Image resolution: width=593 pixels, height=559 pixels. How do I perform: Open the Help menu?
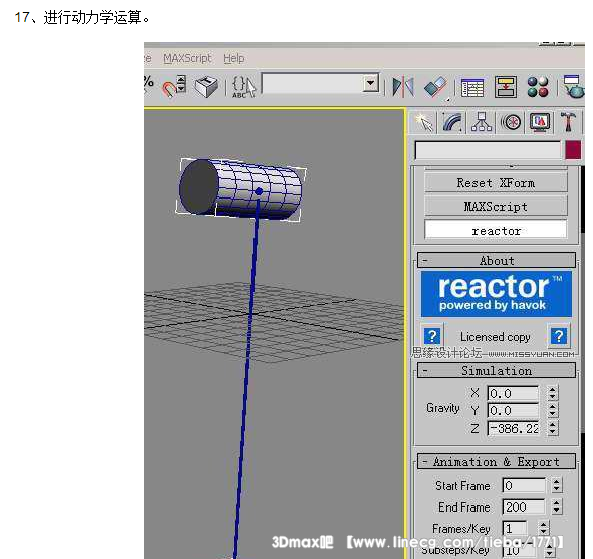[x=233, y=58]
